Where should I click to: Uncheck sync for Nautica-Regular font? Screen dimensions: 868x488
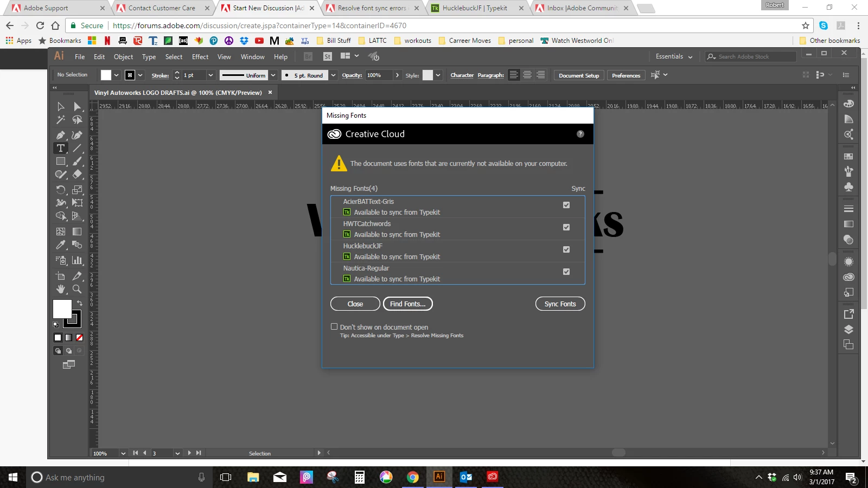click(x=566, y=272)
